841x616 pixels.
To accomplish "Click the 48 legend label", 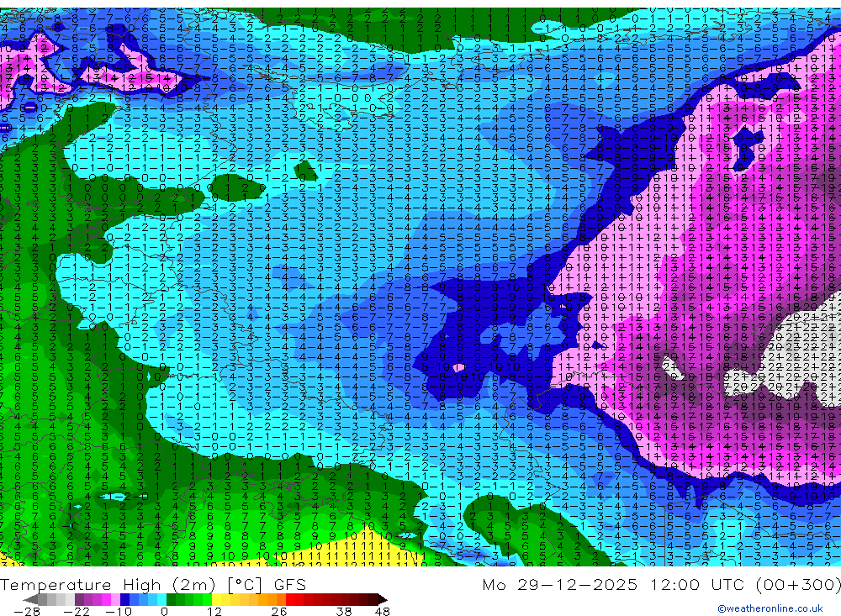I will point(383,612).
